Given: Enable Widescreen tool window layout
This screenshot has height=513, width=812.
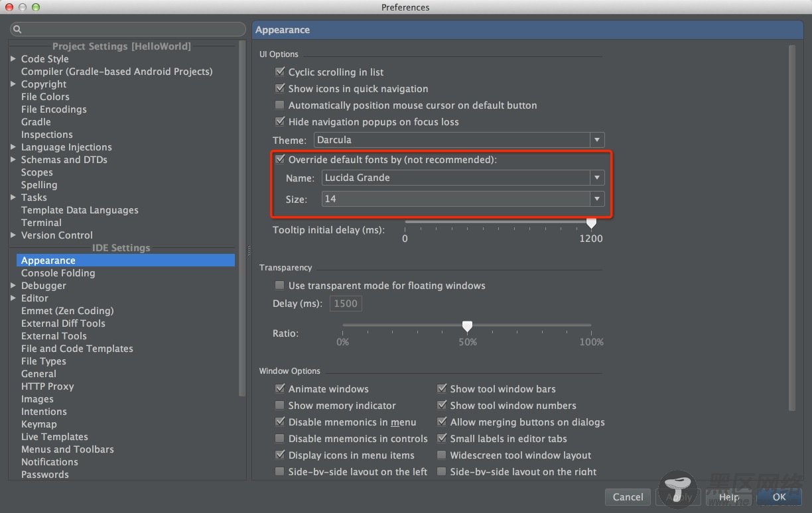Looking at the screenshot, I should 441,455.
